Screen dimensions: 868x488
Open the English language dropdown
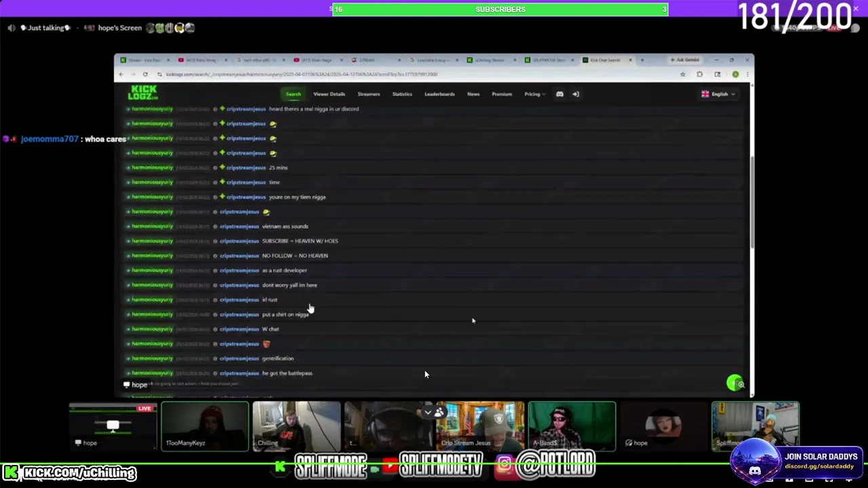(x=719, y=94)
